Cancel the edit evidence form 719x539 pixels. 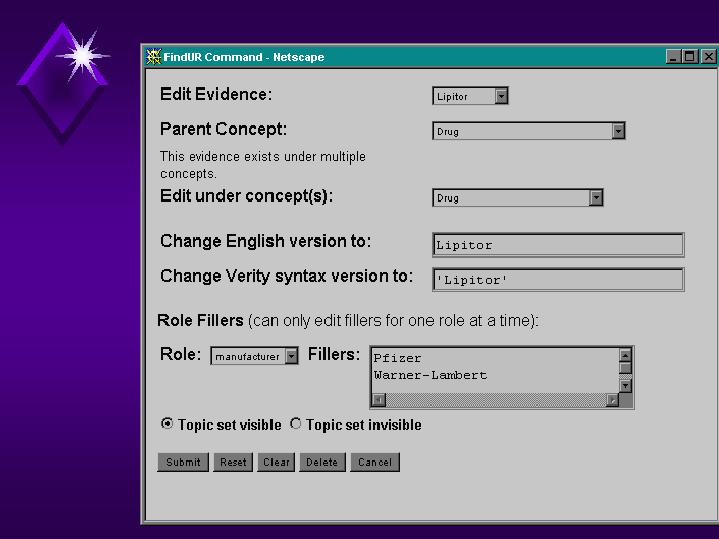(x=375, y=462)
